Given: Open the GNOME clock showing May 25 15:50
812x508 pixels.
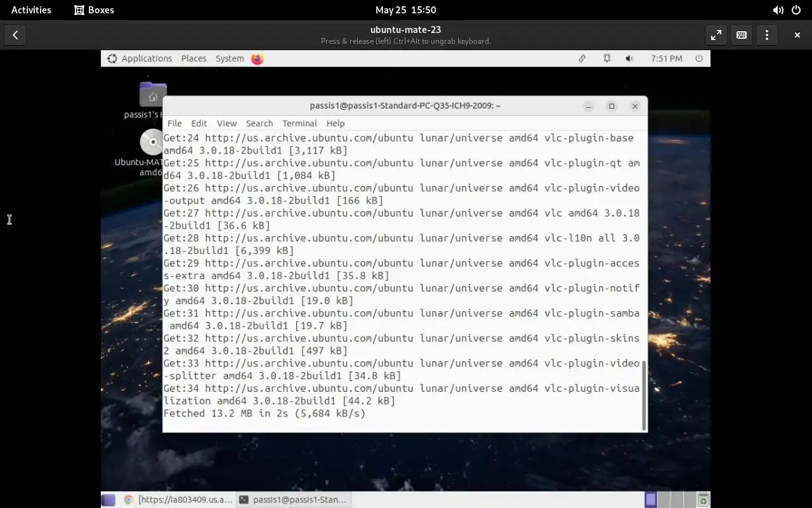Looking at the screenshot, I should pos(405,10).
